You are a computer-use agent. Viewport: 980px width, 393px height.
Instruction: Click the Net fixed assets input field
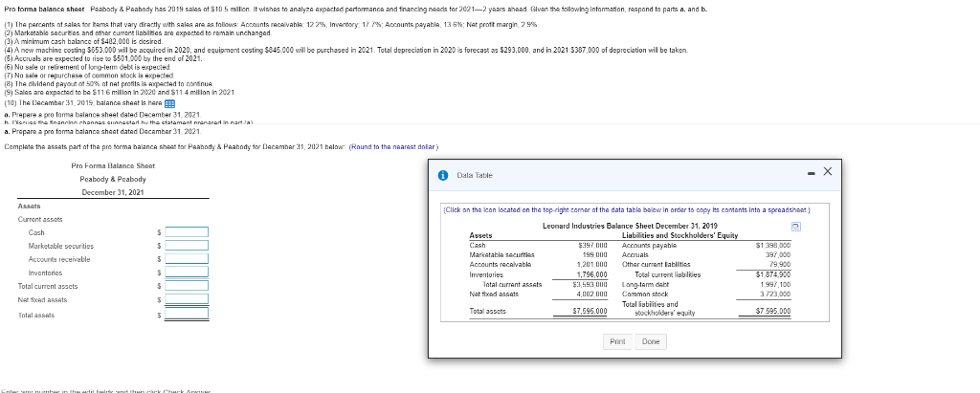coord(187,300)
